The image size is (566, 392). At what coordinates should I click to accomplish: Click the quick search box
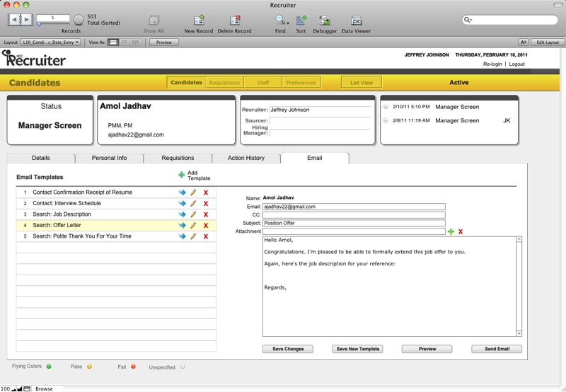(509, 20)
